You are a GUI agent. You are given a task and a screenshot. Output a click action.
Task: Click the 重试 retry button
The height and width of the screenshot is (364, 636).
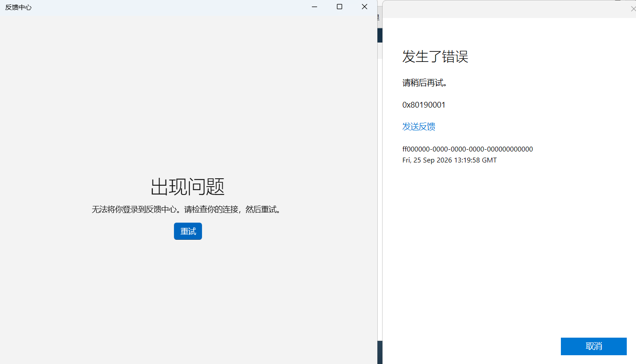[188, 231]
